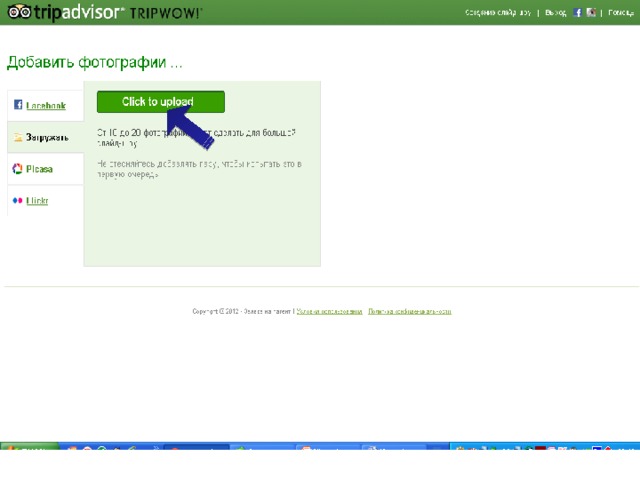Click the 'Не стесняйтесь добавлять' hint paragraph
The width and height of the screenshot is (640, 480).
pyautogui.click(x=200, y=169)
